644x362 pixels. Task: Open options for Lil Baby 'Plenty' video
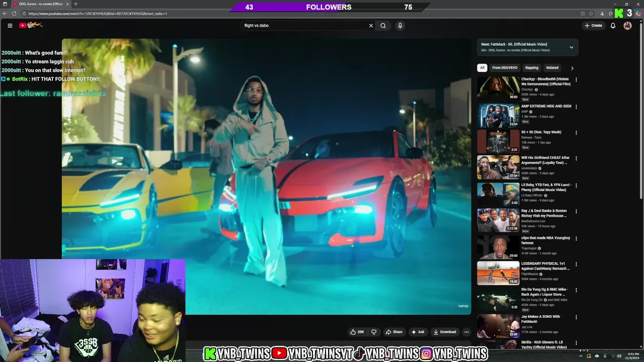pos(576,186)
